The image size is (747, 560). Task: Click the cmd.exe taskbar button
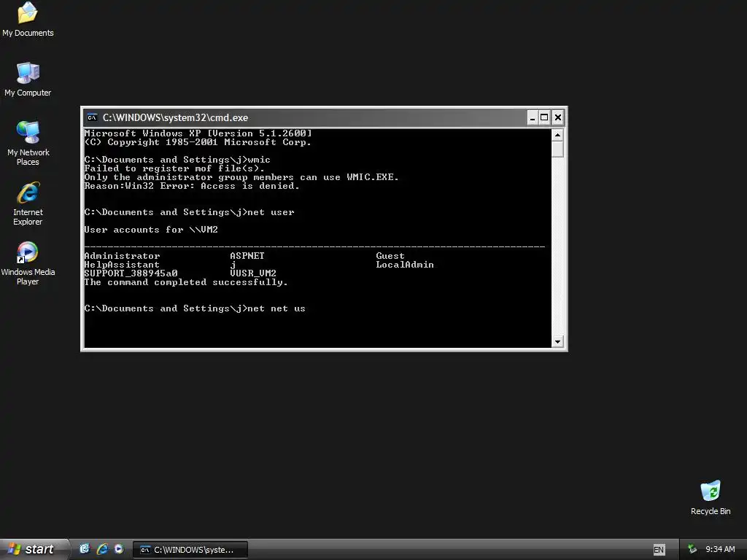tap(190, 550)
